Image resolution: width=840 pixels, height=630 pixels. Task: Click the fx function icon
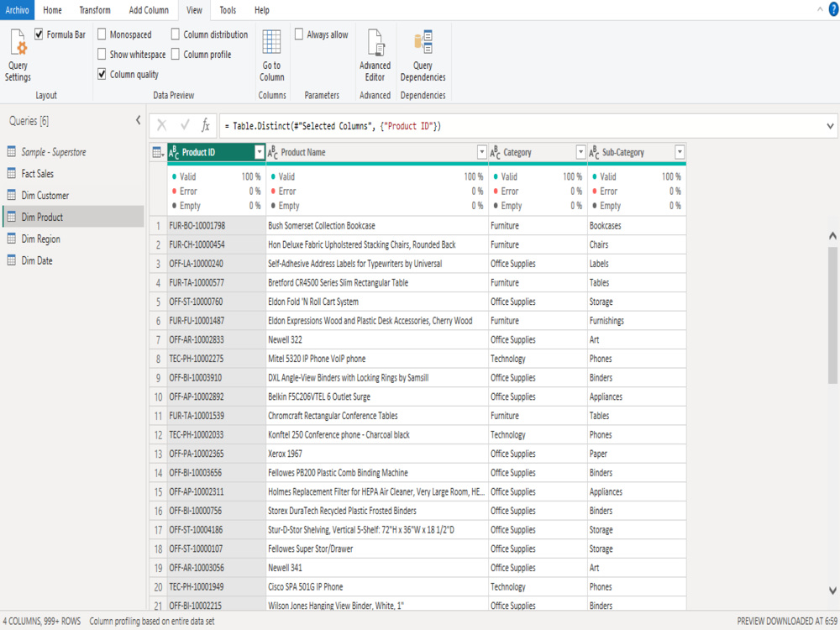coord(205,125)
